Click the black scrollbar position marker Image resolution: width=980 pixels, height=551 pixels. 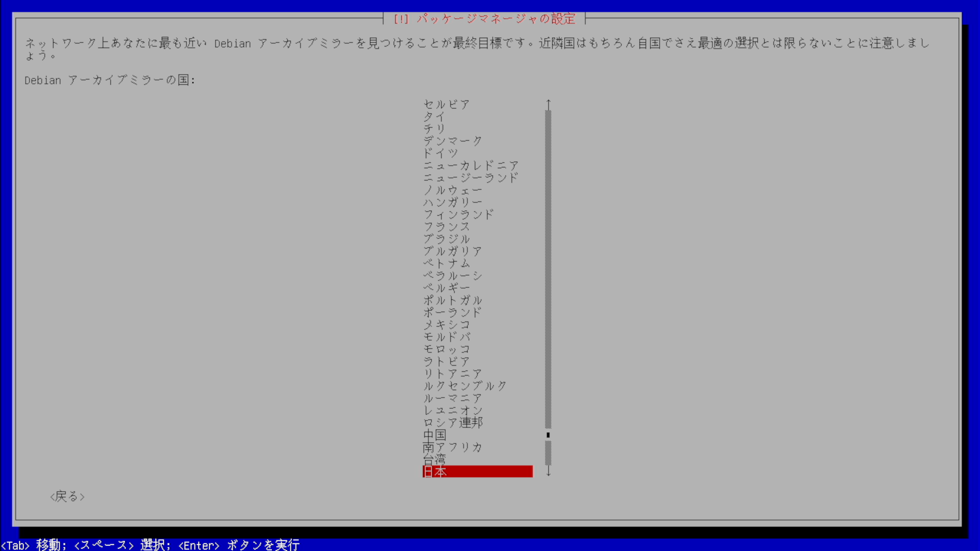(x=548, y=435)
